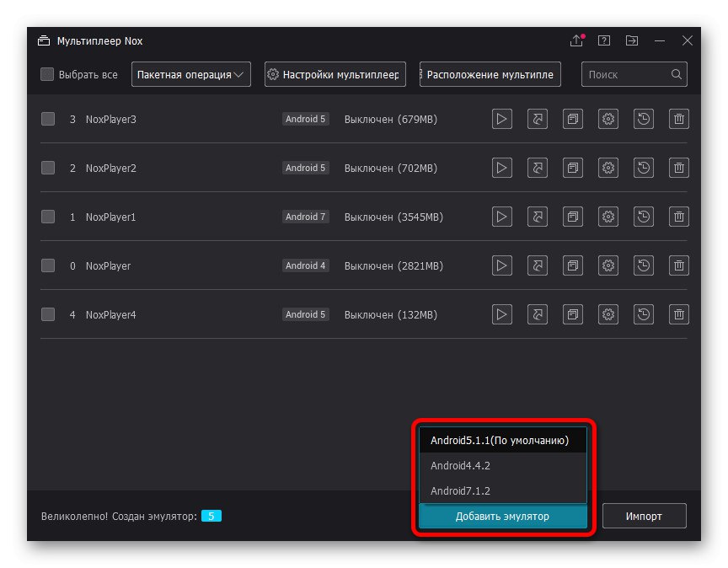The height and width of the screenshot is (568, 728).
Task: Check the NoxPlayer1 row checkbox
Action: click(x=48, y=217)
